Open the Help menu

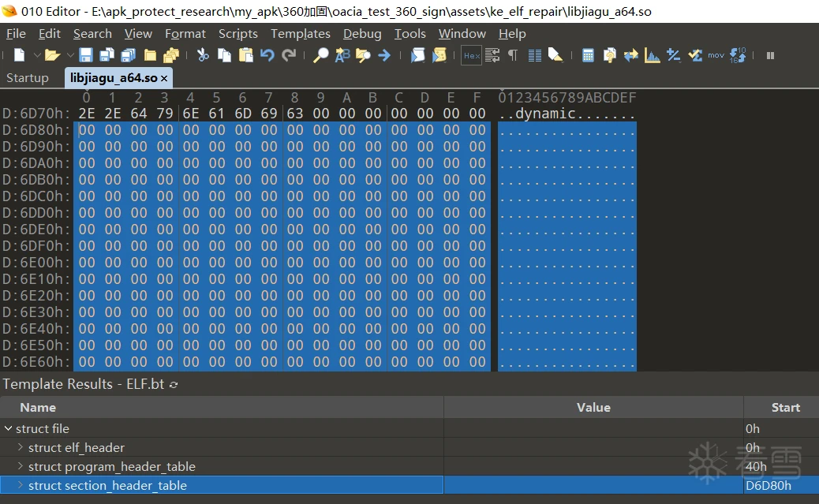(512, 33)
